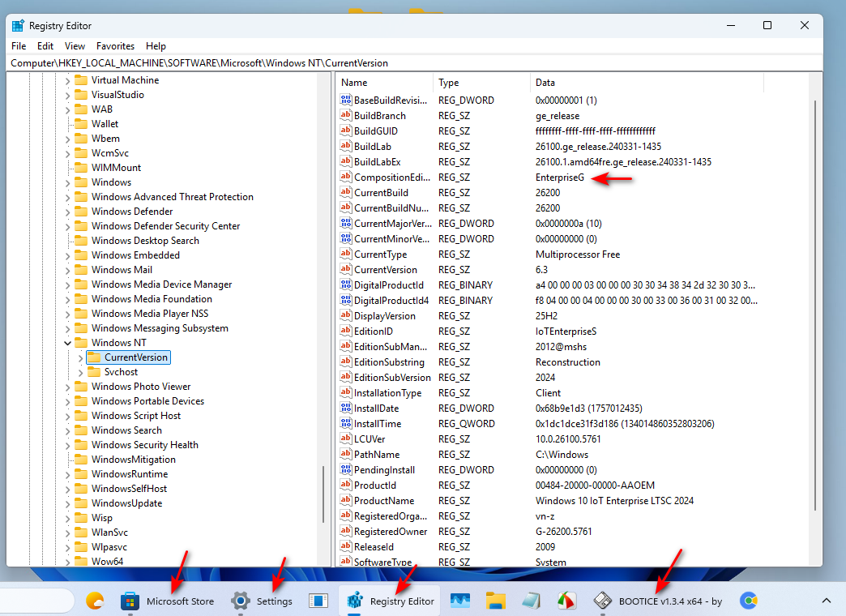
Task: Sort by the Type column header
Action: coord(481,83)
